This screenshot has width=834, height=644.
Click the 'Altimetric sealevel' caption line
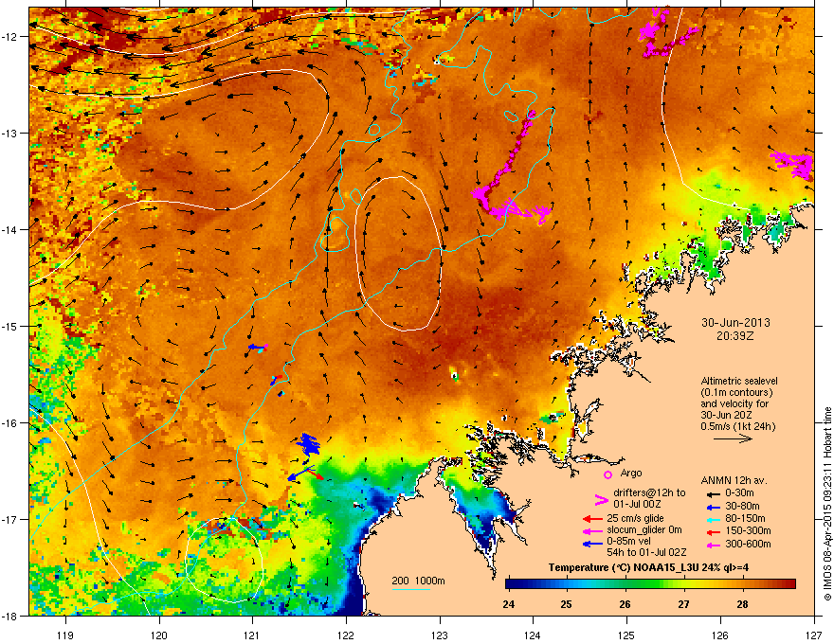(739, 381)
